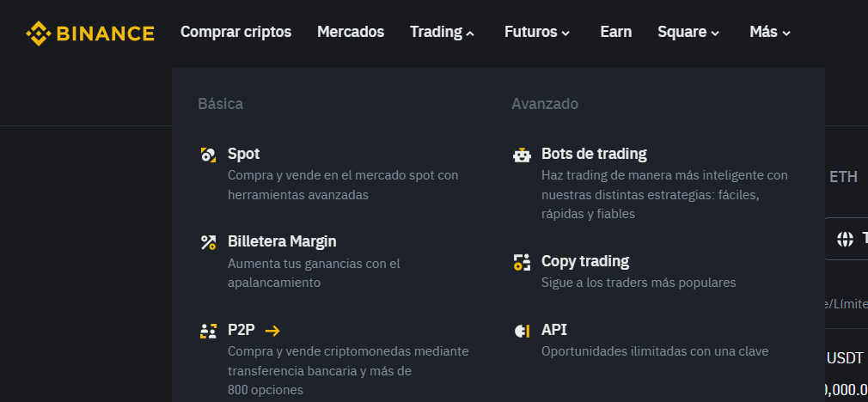868x402 pixels.
Task: Click the Binance logo icon
Action: click(x=39, y=33)
